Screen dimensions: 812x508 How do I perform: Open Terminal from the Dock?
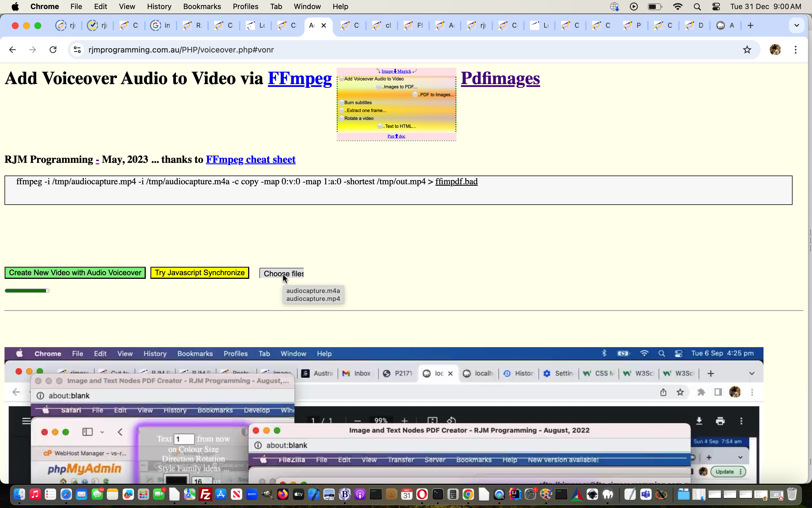[438, 494]
